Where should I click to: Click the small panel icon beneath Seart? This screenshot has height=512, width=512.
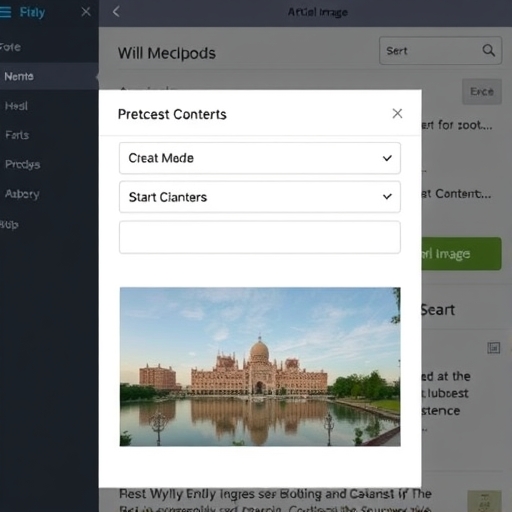coord(493,348)
